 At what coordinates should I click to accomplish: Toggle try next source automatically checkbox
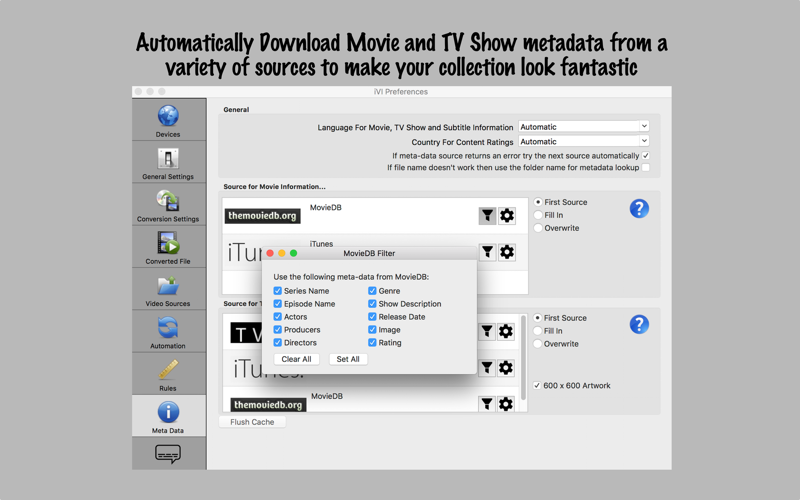point(645,156)
